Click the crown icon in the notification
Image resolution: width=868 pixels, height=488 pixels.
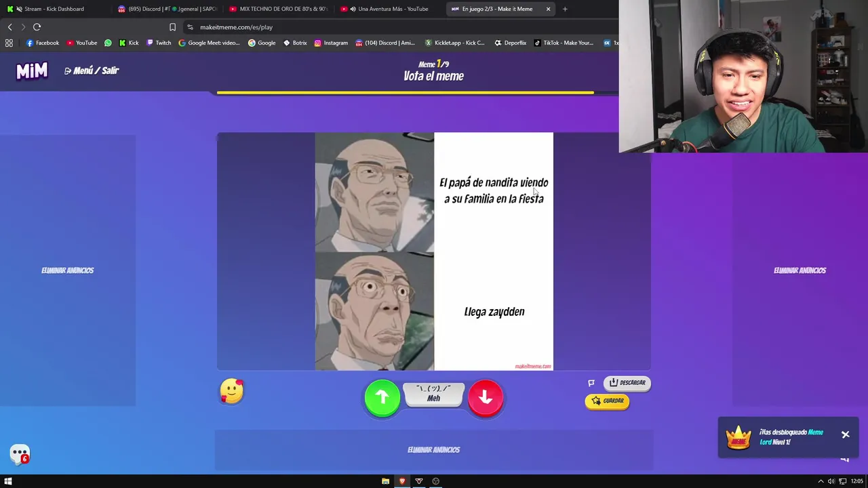click(738, 437)
